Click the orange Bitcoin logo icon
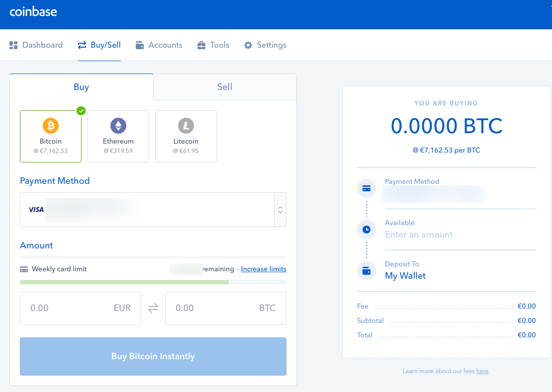This screenshot has height=392, width=552. 51,126
